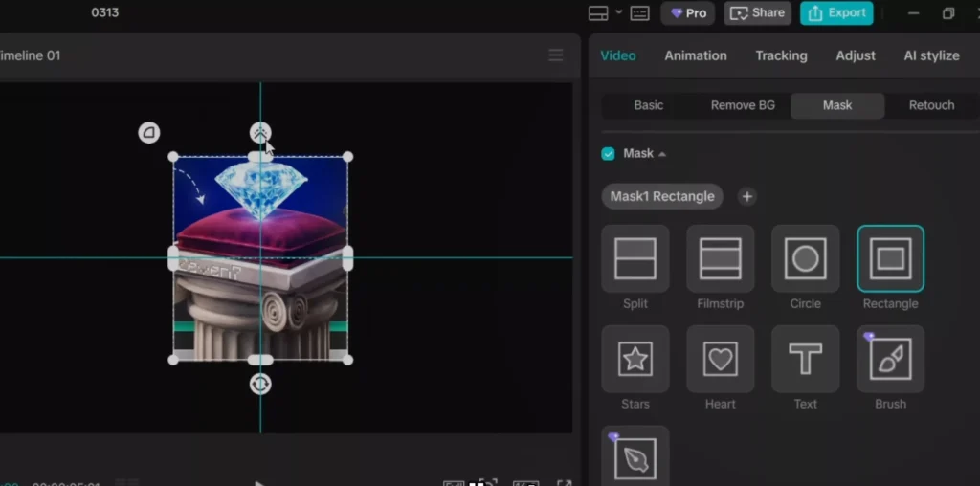The width and height of the screenshot is (980, 486).
Task: Select the Text mask shape
Action: (x=805, y=359)
